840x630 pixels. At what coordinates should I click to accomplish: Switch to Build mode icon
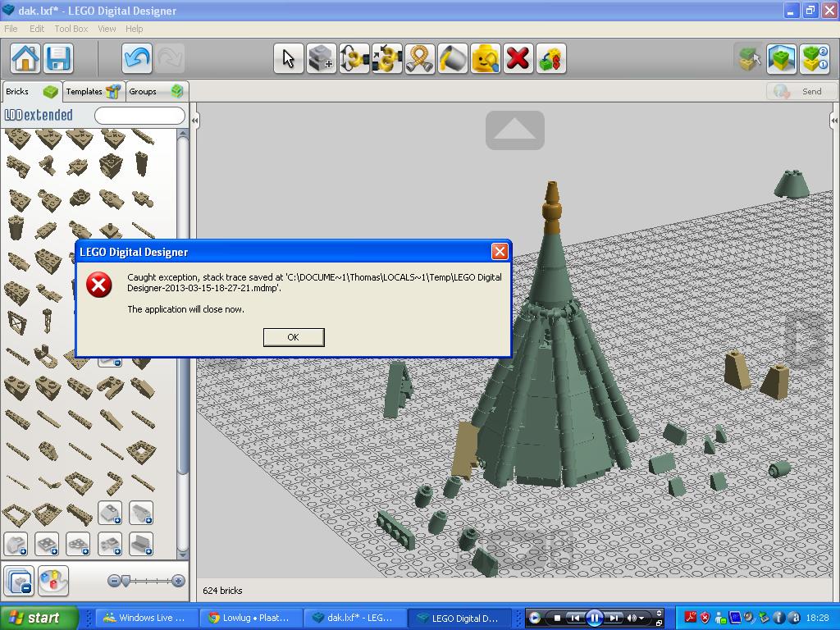click(x=749, y=58)
